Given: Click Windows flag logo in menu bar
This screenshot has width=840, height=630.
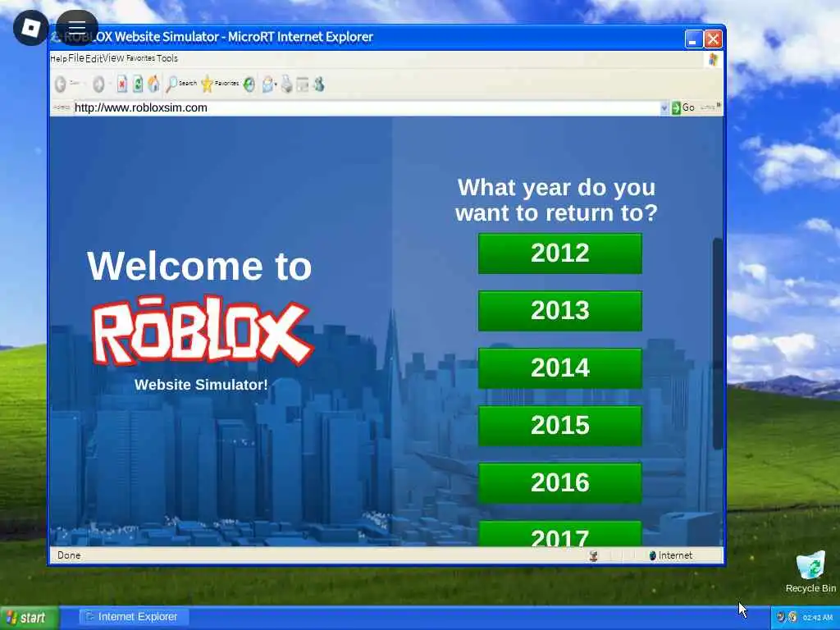Looking at the screenshot, I should (x=713, y=59).
